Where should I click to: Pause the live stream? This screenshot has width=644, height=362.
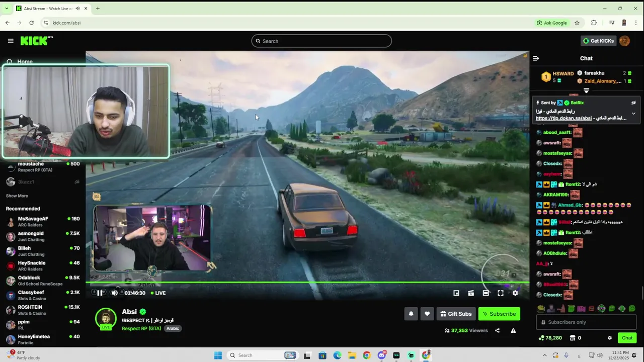click(100, 293)
